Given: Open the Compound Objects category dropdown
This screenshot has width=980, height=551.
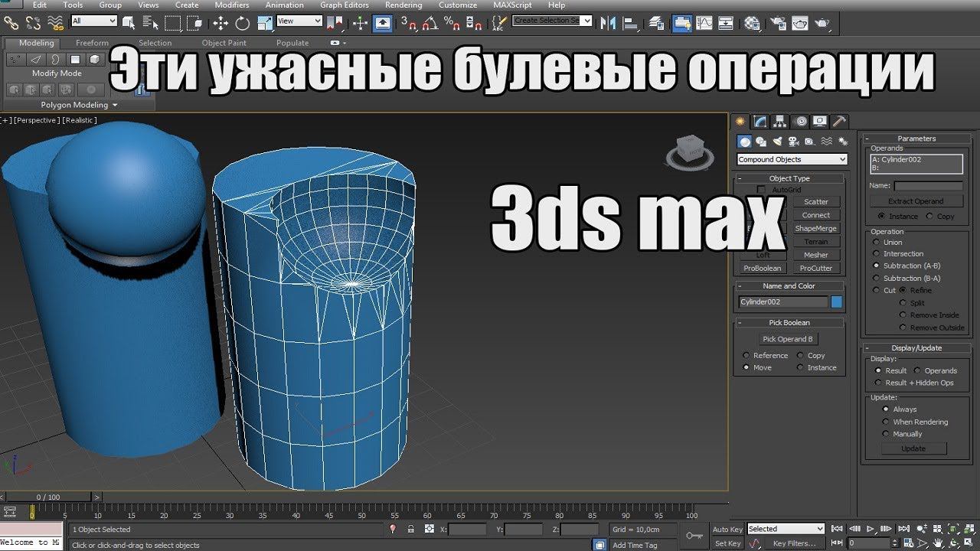Looking at the screenshot, I should pyautogui.click(x=792, y=159).
